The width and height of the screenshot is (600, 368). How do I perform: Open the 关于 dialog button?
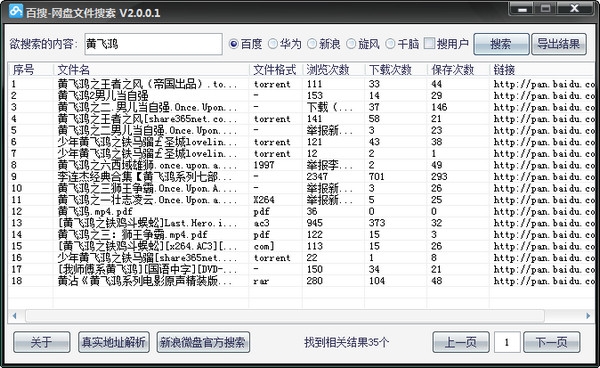pyautogui.click(x=42, y=342)
